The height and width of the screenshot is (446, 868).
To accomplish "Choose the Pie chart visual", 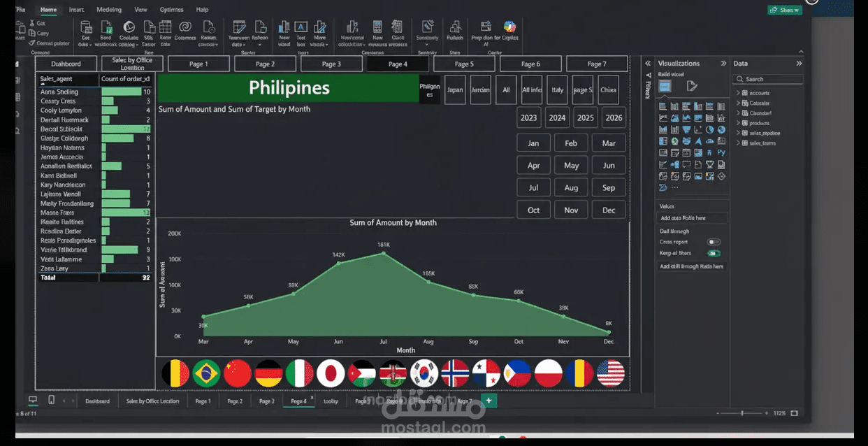I will 709,130.
